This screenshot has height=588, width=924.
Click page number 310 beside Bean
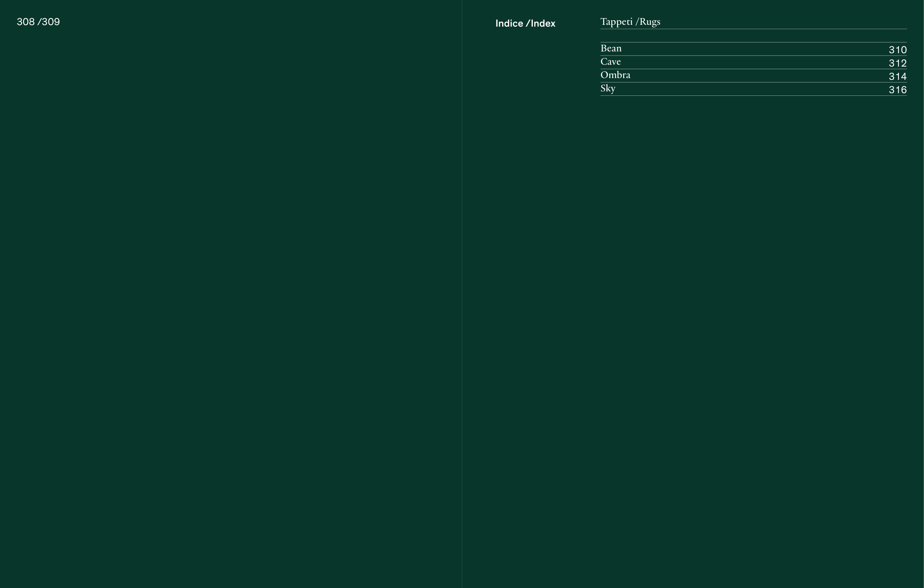pyautogui.click(x=897, y=50)
